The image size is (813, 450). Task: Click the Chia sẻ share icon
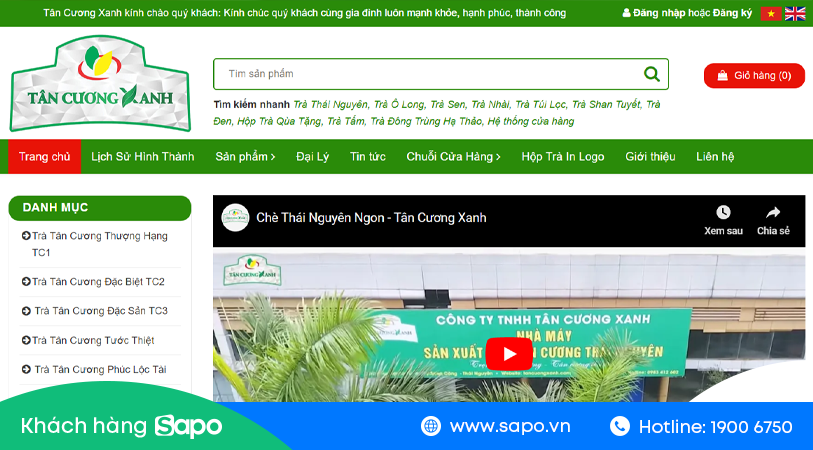[x=773, y=212]
